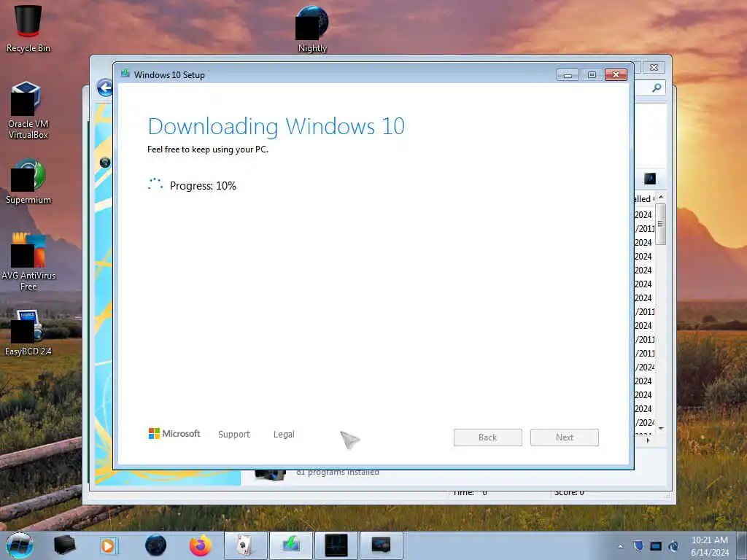
Task: Open the clock showing 10:21 AM
Action: (x=709, y=545)
